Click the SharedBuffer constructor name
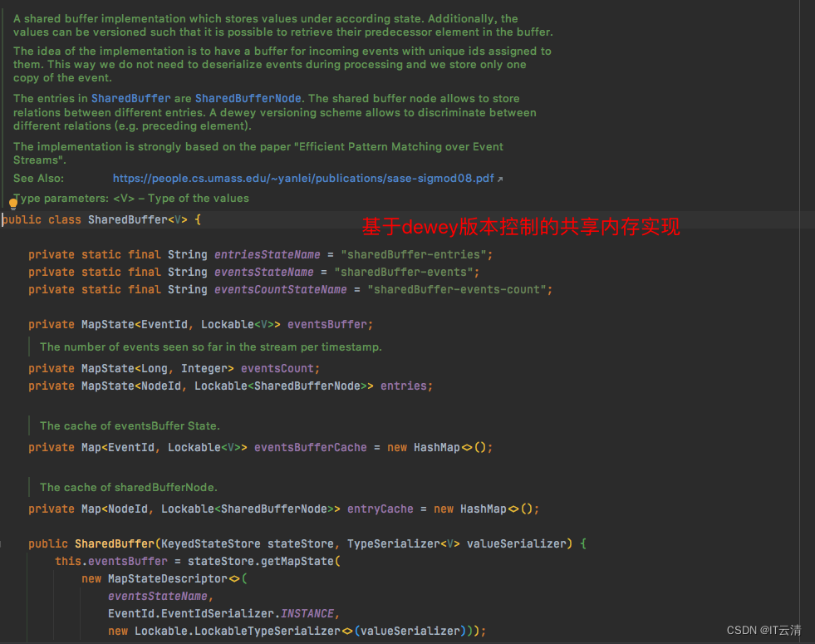This screenshot has height=644, width=815. 115,543
